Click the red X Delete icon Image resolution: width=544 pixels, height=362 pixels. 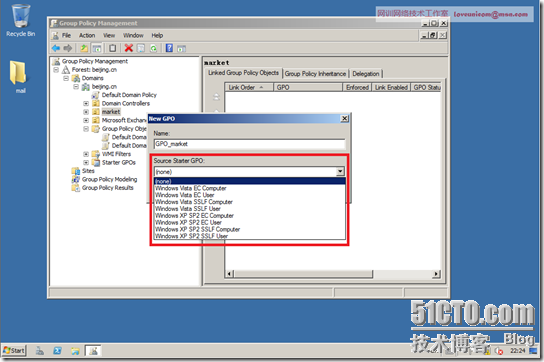point(129,48)
